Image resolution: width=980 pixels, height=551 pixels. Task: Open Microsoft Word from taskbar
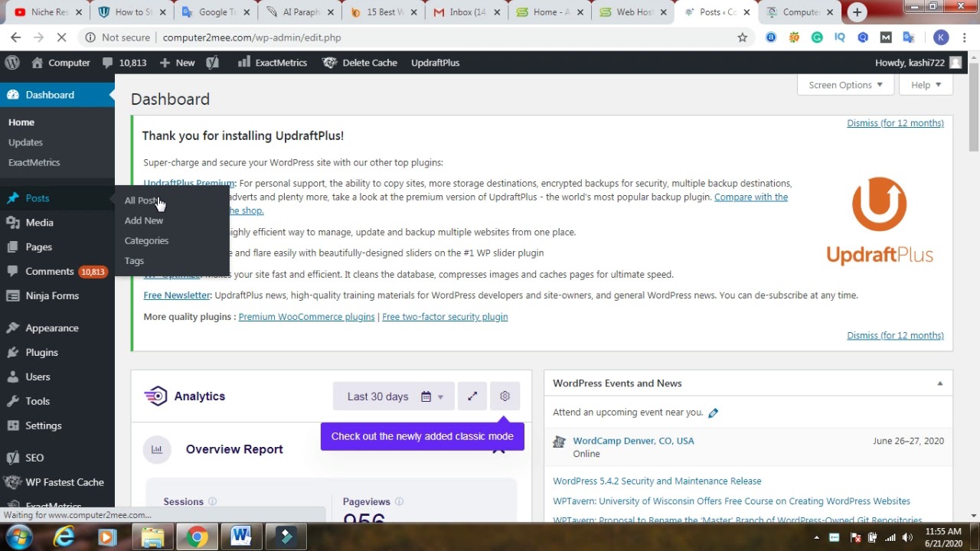(x=241, y=537)
